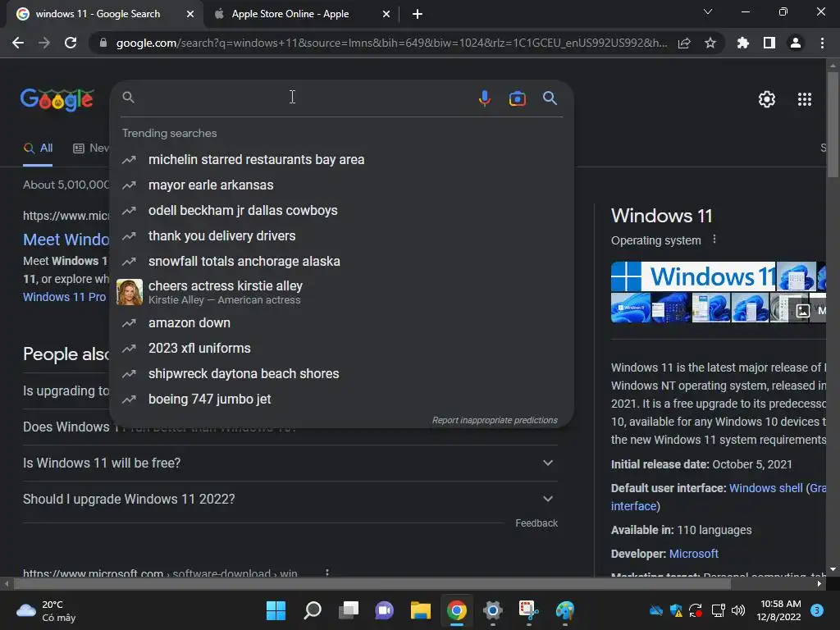Open Chrome three-dot menu
840x630 pixels.
[x=822, y=43]
